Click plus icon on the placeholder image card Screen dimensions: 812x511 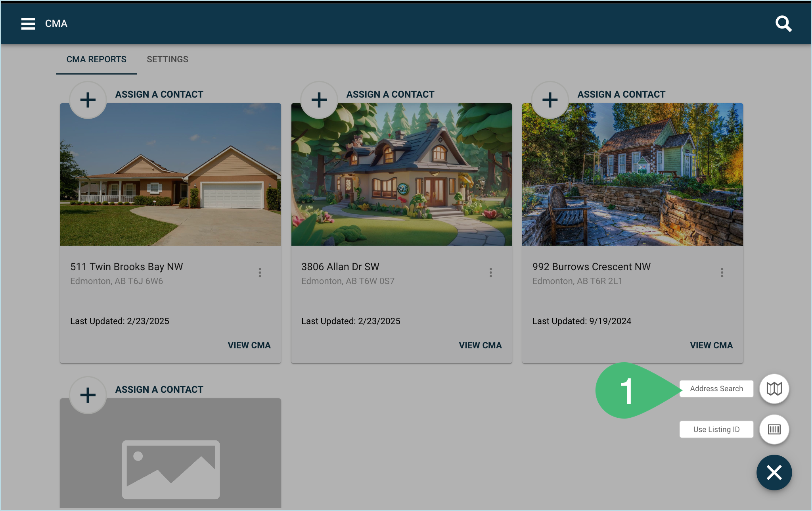click(88, 395)
